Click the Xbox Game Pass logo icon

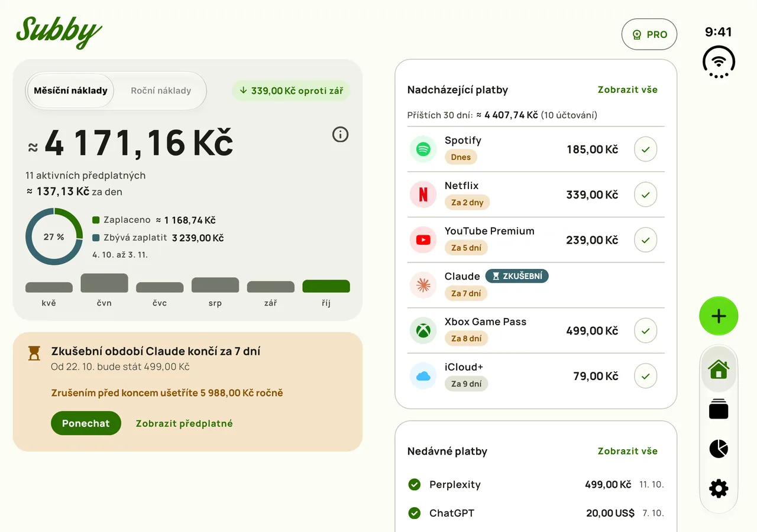pyautogui.click(x=423, y=330)
